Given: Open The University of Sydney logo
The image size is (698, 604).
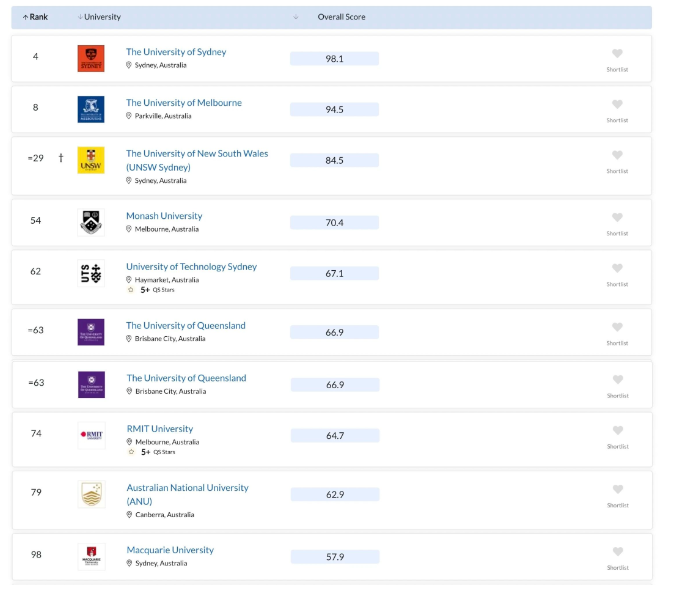Looking at the screenshot, I should pyautogui.click(x=91, y=58).
